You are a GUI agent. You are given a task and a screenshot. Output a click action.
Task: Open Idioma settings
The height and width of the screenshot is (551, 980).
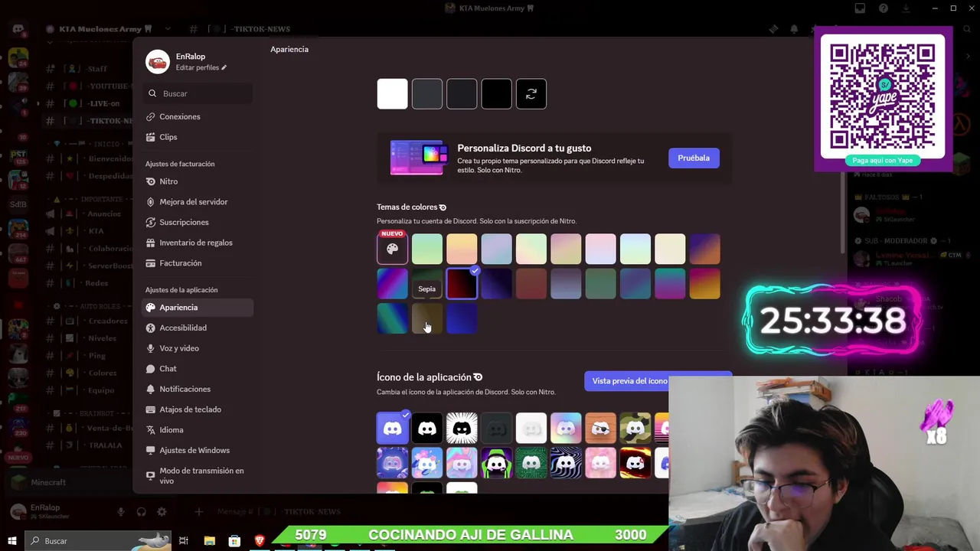point(198,430)
